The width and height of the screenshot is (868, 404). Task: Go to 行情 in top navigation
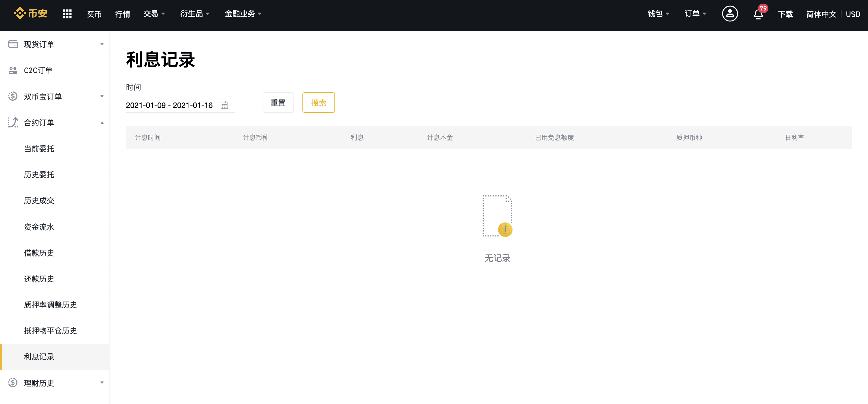(x=122, y=14)
